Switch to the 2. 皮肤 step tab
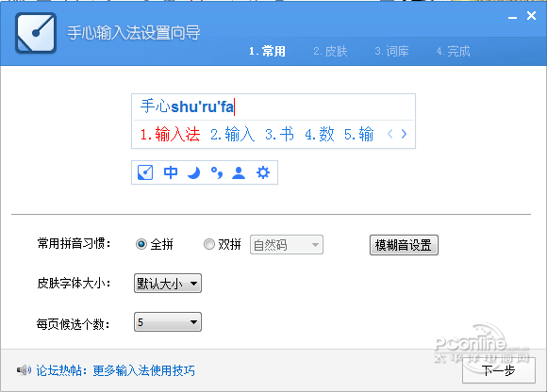Viewport: 547px width, 392px height. pyautogui.click(x=330, y=51)
